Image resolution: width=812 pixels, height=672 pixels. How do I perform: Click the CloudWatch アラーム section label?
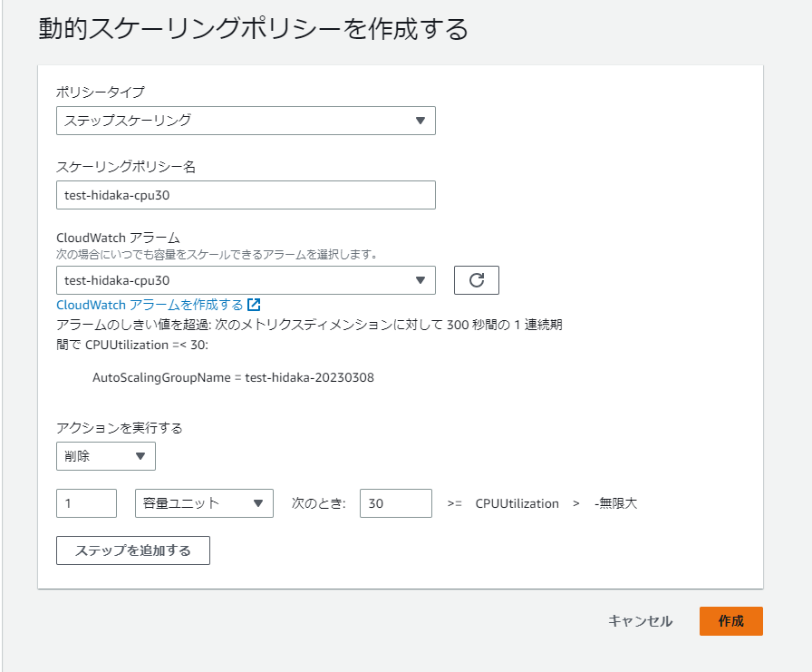(118, 238)
